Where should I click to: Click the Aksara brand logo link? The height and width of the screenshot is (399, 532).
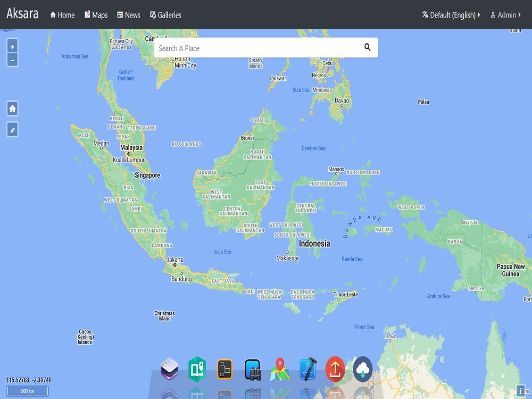click(22, 14)
